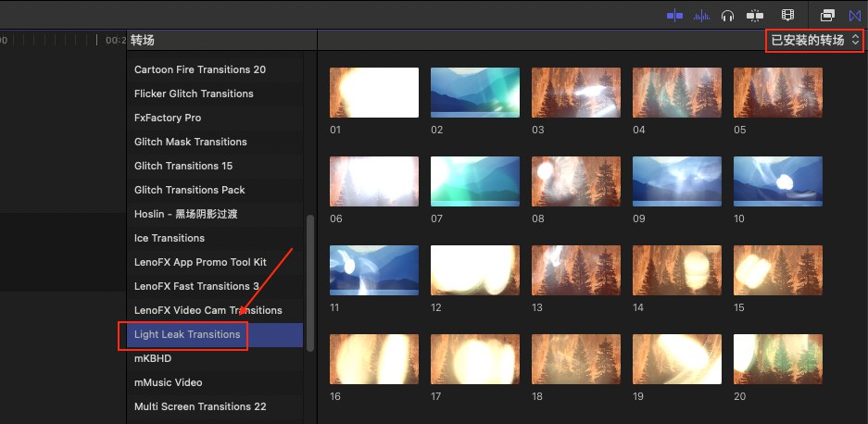The image size is (868, 424).
Task: Select transition thumbnail 05
Action: coord(778,93)
